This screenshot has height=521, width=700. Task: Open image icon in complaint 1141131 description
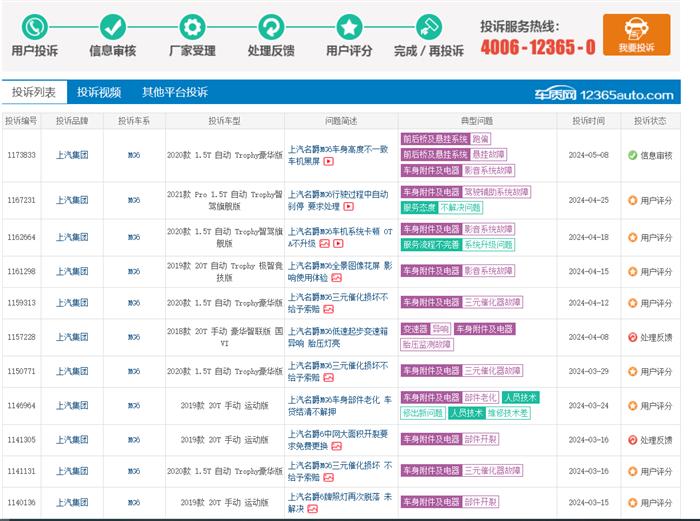pos(329,477)
